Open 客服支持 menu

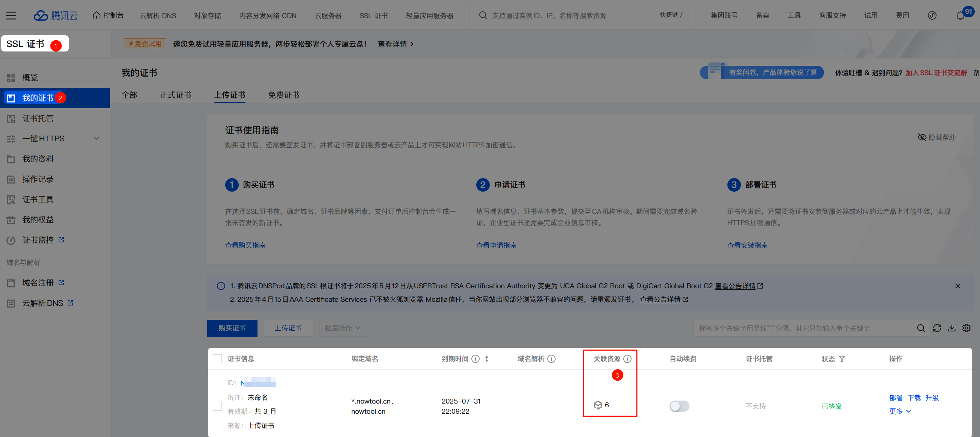832,15
